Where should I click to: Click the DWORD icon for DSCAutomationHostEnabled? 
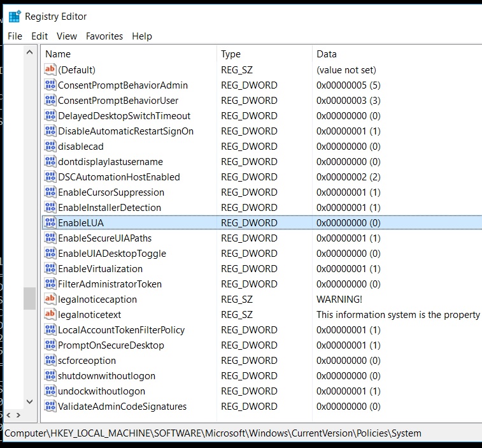(x=50, y=177)
